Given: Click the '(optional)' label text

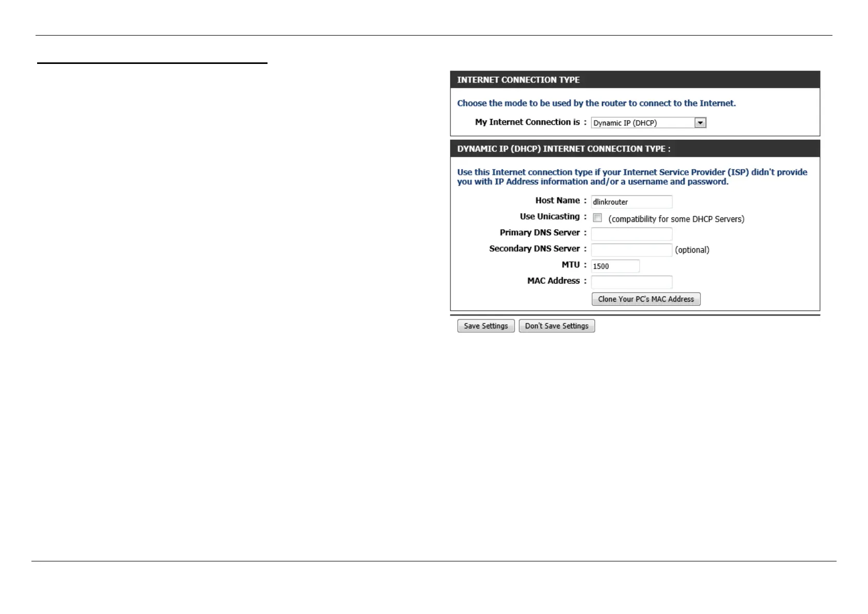Looking at the screenshot, I should tap(692, 250).
